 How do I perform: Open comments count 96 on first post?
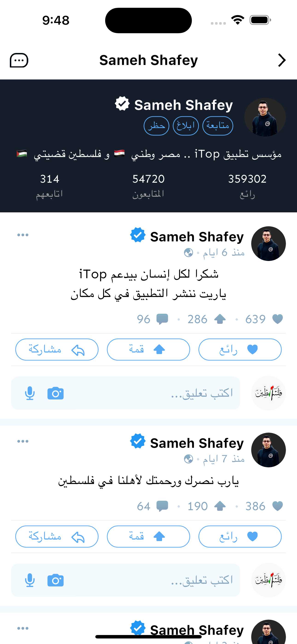(152, 319)
